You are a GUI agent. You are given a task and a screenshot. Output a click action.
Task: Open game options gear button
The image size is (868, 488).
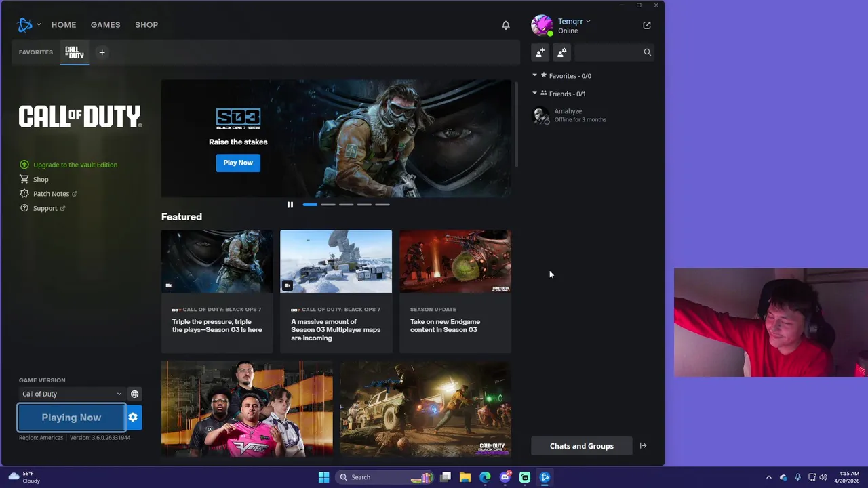point(133,418)
